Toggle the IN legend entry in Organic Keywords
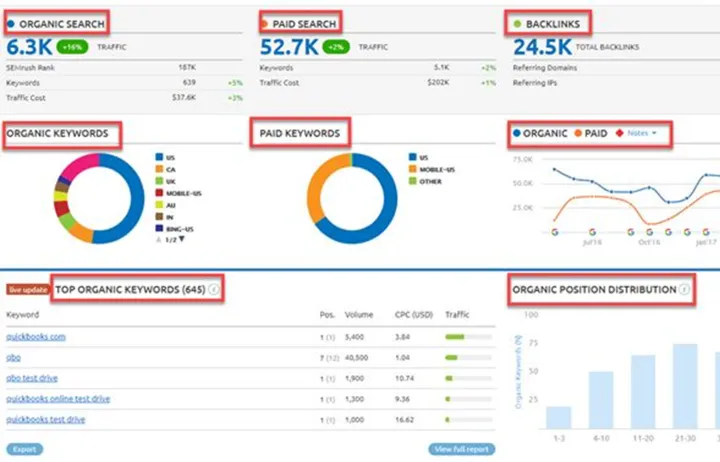The height and width of the screenshot is (462, 720). [x=164, y=217]
